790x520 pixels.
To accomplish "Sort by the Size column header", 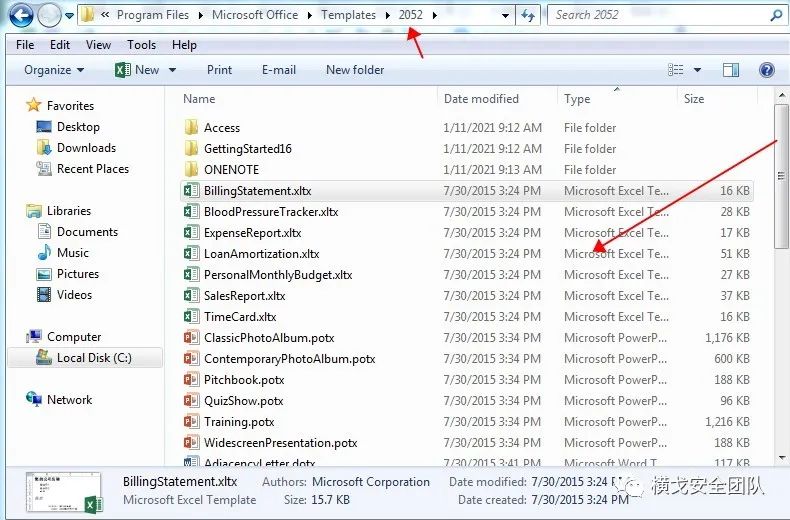I will [694, 99].
